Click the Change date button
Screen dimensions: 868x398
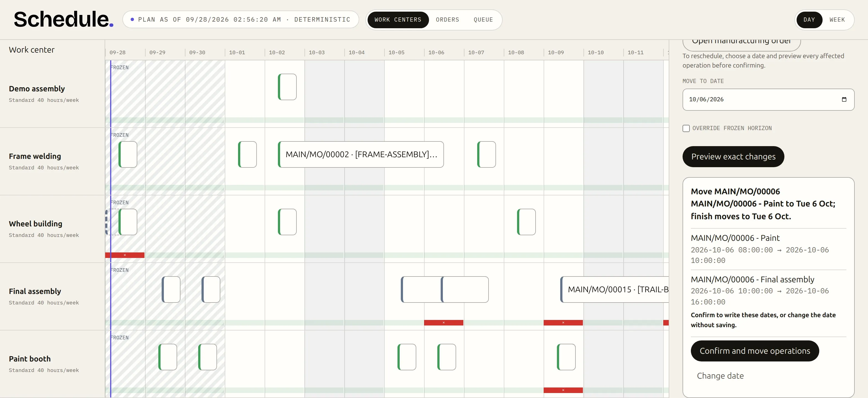pyautogui.click(x=720, y=376)
